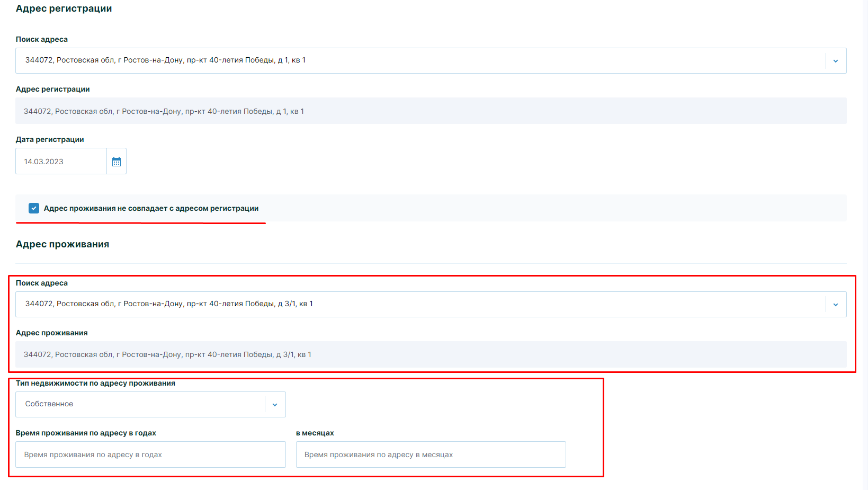Click the large 'Адрес регистрации' section heading
Viewport: 868px width, 490px height.
point(64,8)
